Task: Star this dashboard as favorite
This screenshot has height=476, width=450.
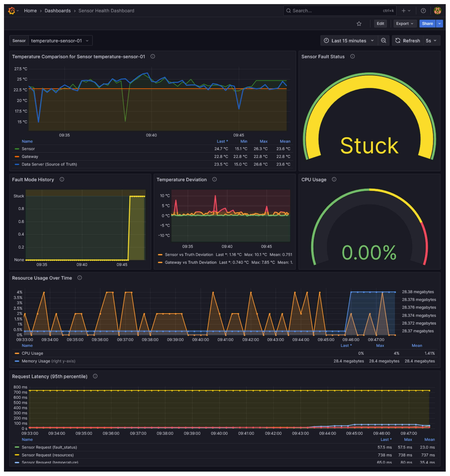Action: 359,24
